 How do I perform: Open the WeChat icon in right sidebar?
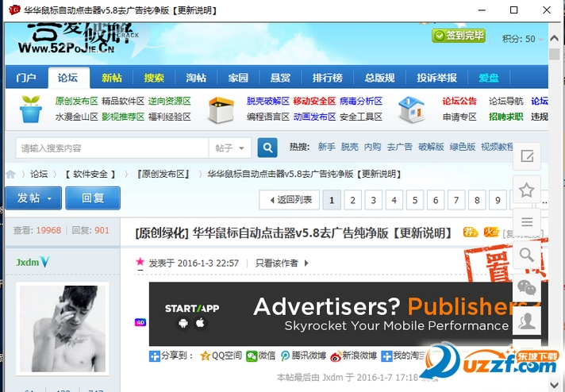coord(527,287)
